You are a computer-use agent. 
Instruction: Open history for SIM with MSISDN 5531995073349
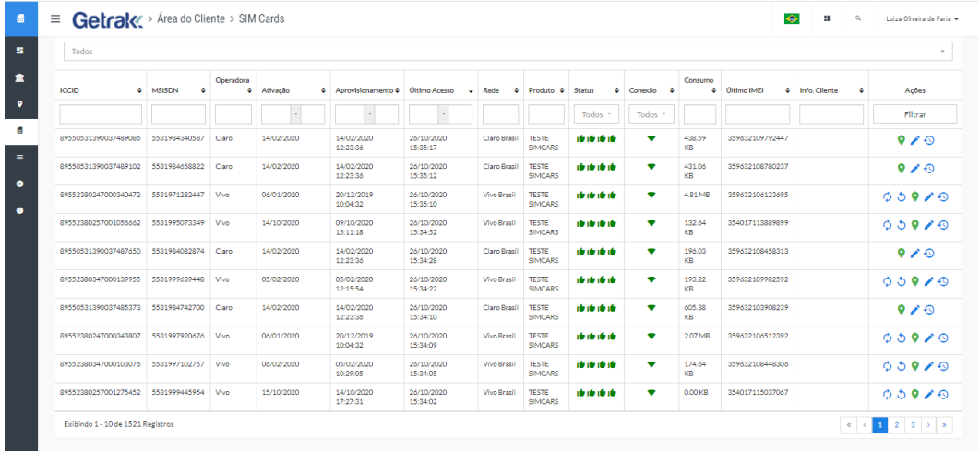coord(943,225)
